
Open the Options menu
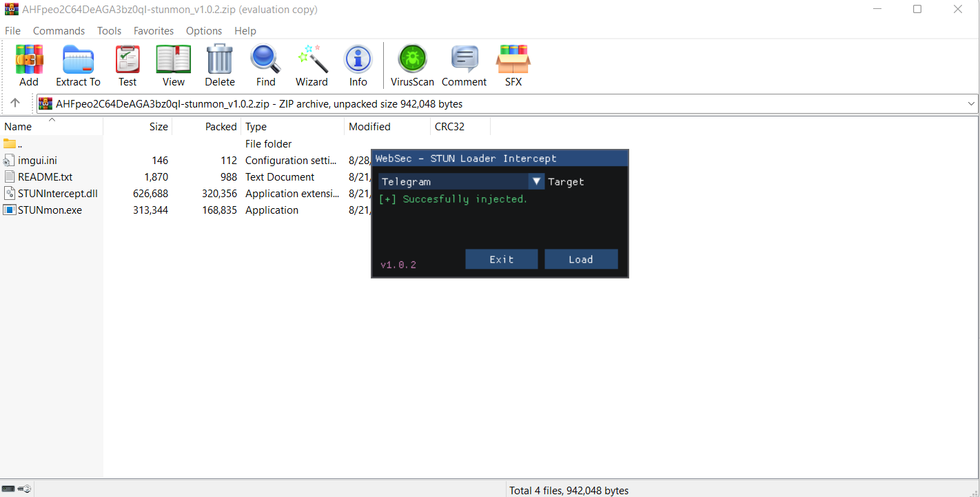click(204, 31)
